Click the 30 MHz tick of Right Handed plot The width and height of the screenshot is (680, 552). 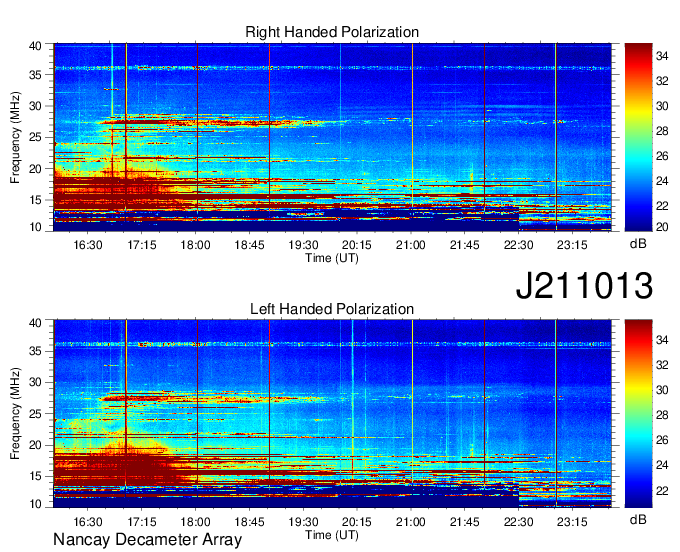pos(36,106)
